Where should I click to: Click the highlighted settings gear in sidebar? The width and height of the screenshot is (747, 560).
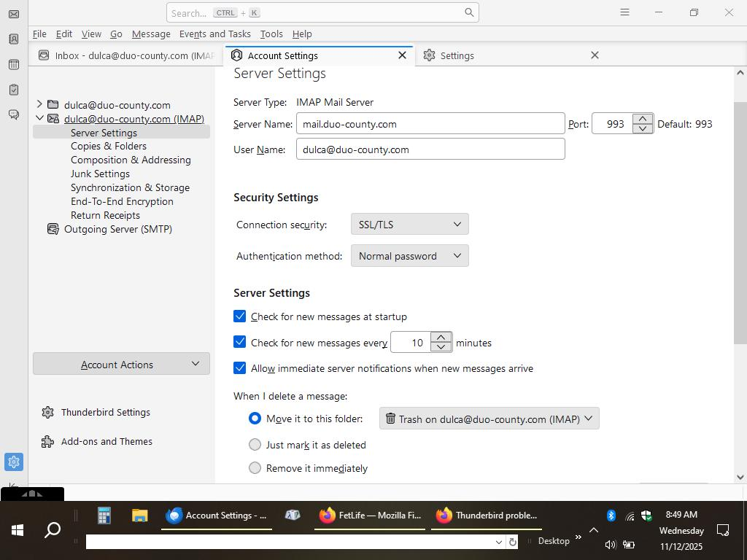pos(13,462)
